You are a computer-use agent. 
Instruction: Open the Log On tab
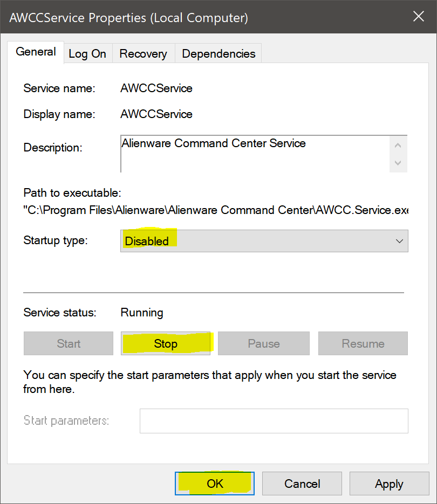click(87, 54)
